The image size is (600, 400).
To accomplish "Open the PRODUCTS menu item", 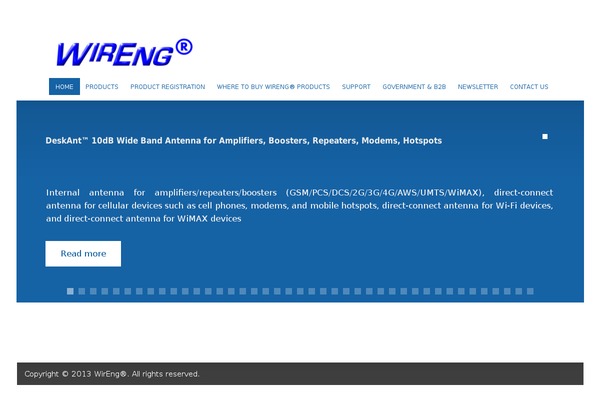I will (x=102, y=87).
